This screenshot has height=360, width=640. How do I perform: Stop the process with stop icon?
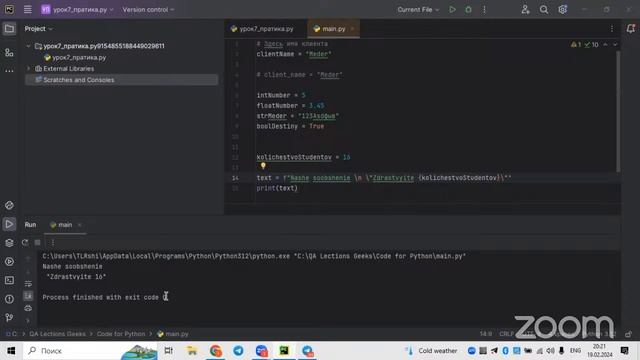pos(38,242)
